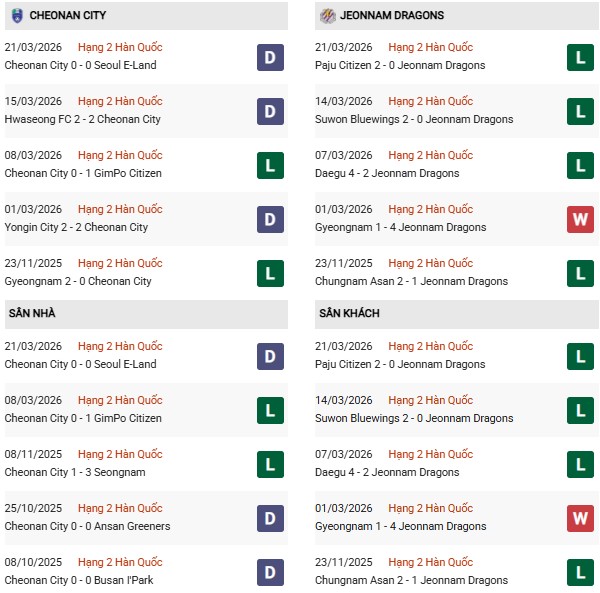Viewport: 600px width, 593px height.
Task: Click the D badge for Cheonan City vs Seoul E-Land in the top form list
Action: pos(270,57)
